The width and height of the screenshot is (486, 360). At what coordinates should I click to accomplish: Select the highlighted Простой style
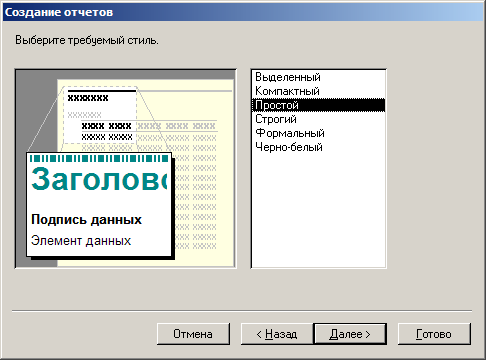pyautogui.click(x=319, y=105)
